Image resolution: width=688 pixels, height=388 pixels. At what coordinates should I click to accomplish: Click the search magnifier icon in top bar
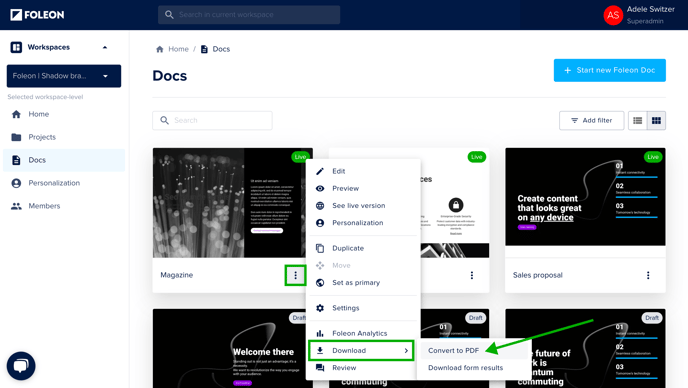point(169,14)
